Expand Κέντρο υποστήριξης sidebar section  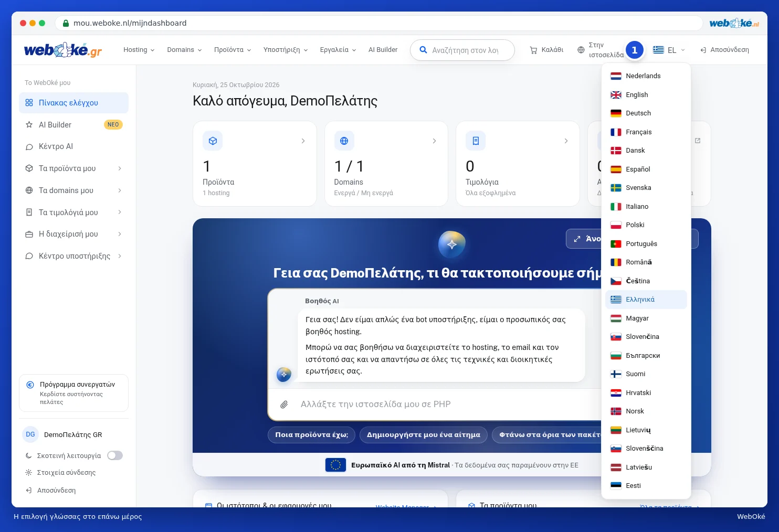point(73,256)
